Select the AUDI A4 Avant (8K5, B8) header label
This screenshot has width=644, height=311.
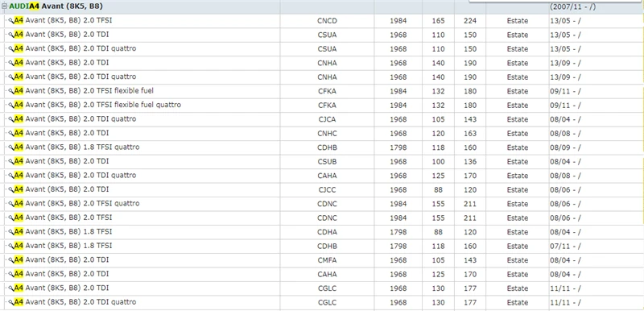tap(56, 6)
